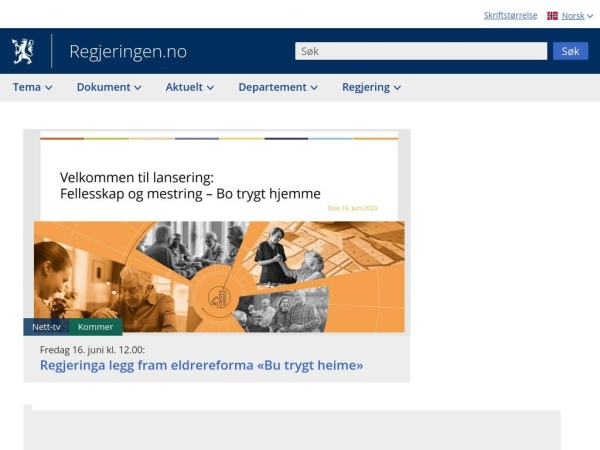Open the Tema menu
600x450 pixels.
click(x=32, y=87)
